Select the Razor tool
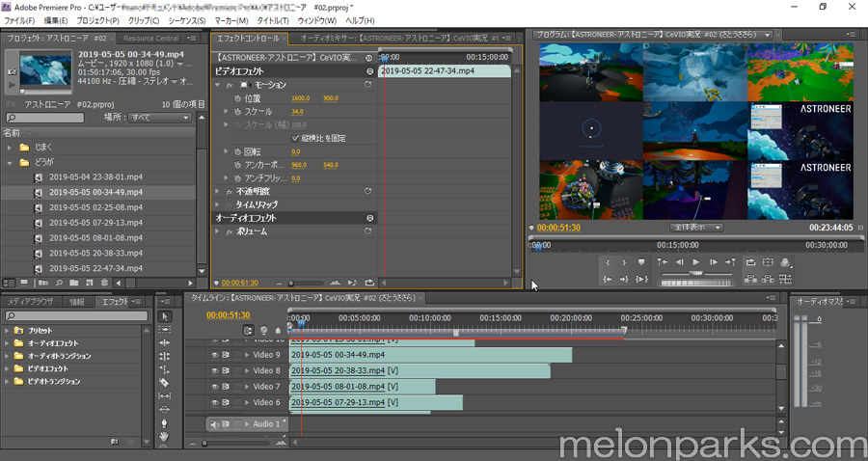 coord(164,383)
